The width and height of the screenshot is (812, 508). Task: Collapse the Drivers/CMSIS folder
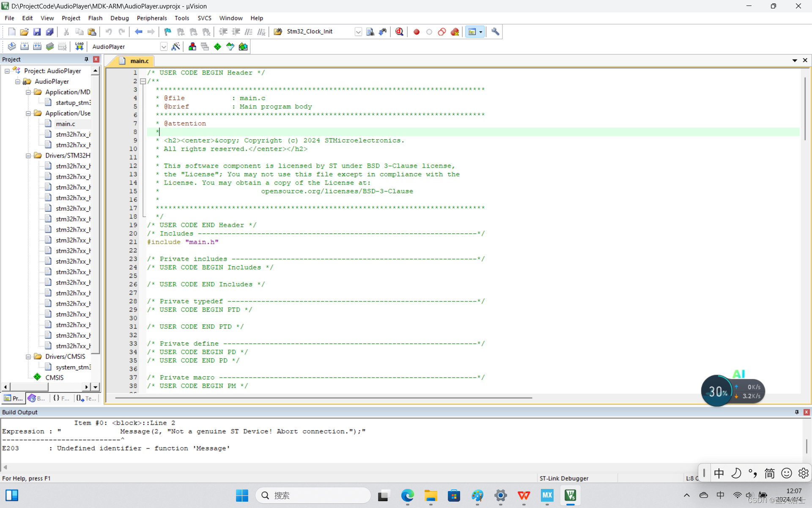click(x=28, y=356)
